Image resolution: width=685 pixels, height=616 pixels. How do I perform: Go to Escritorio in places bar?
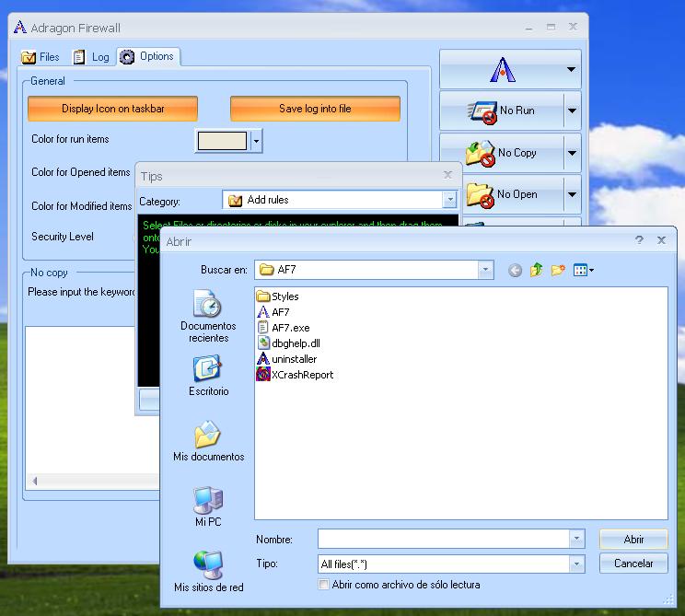208,376
